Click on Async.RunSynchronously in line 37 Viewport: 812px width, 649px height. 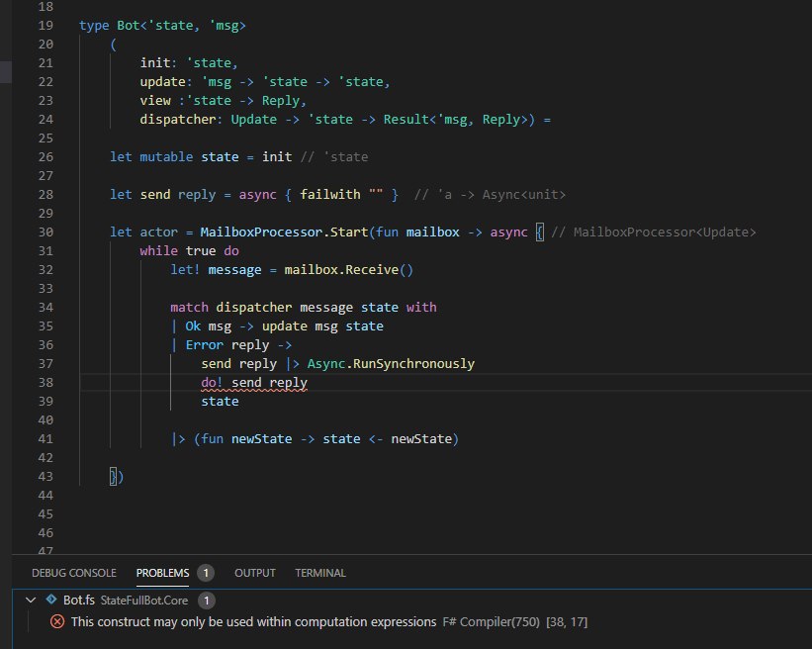click(x=391, y=364)
